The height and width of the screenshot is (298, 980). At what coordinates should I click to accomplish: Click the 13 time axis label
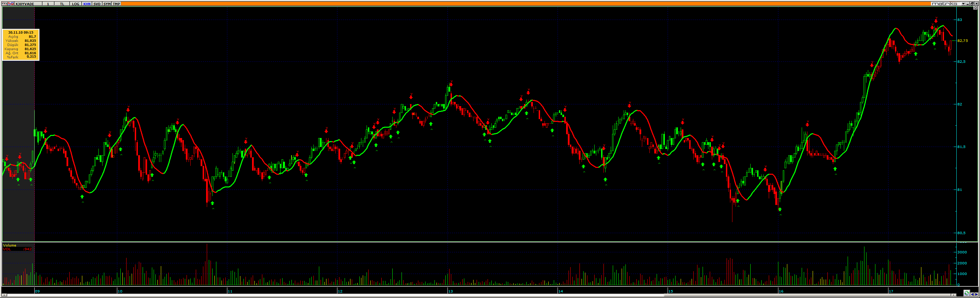(x=451, y=291)
